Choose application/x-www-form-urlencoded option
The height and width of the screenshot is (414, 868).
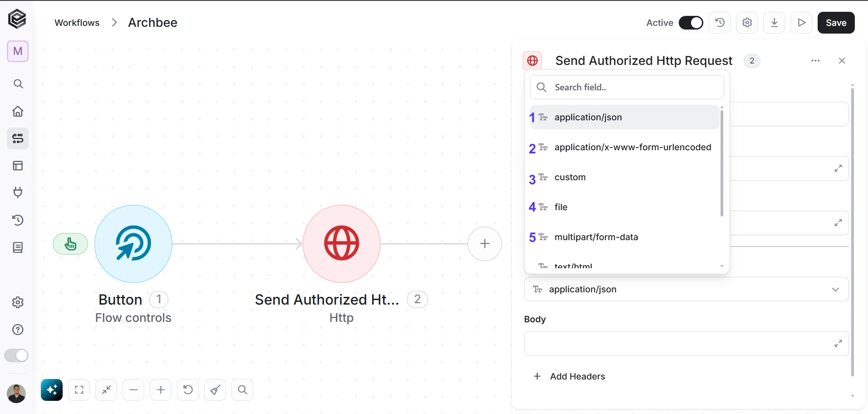pos(624,147)
